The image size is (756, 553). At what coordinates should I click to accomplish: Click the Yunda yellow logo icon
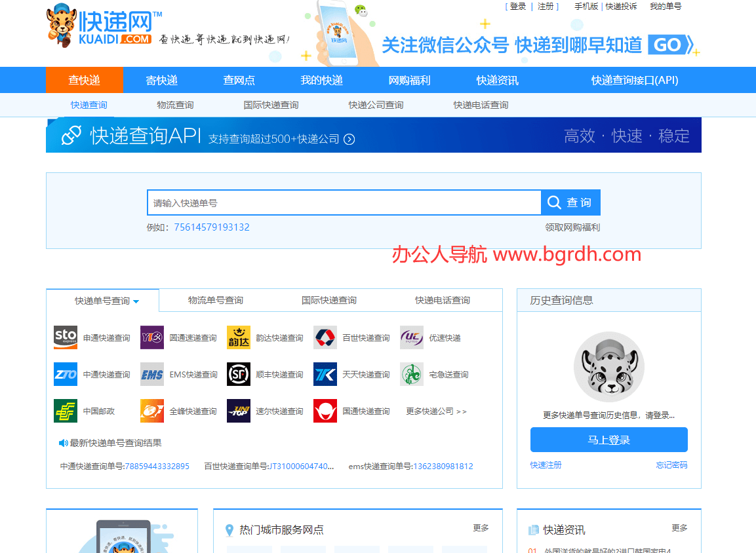point(239,337)
